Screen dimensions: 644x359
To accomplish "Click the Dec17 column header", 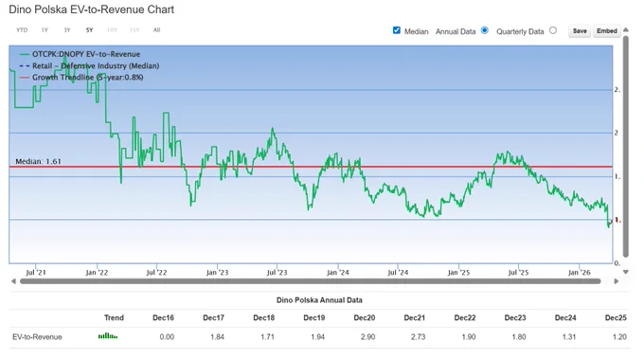I will [x=214, y=317].
